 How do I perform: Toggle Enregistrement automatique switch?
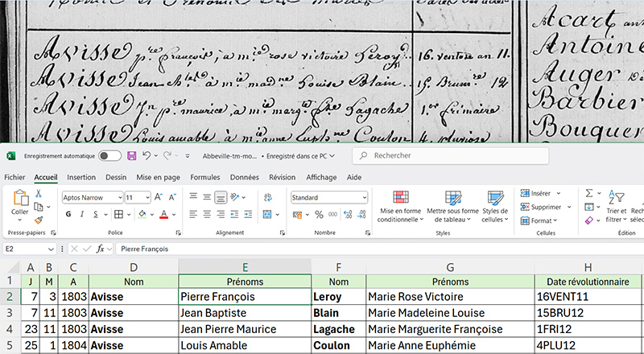(109, 155)
